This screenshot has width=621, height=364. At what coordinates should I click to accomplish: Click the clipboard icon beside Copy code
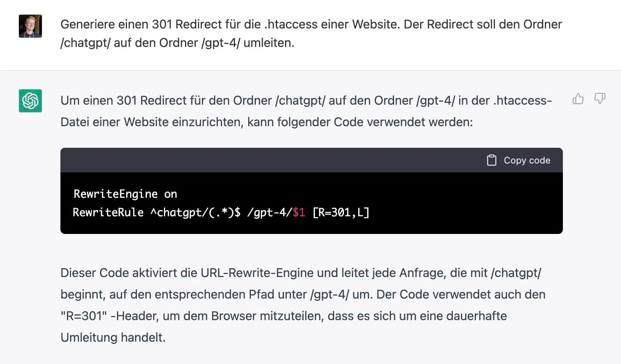click(491, 160)
